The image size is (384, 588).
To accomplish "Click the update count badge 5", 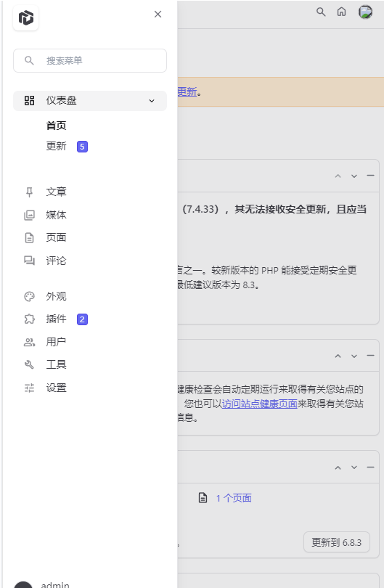I will 82,147.
